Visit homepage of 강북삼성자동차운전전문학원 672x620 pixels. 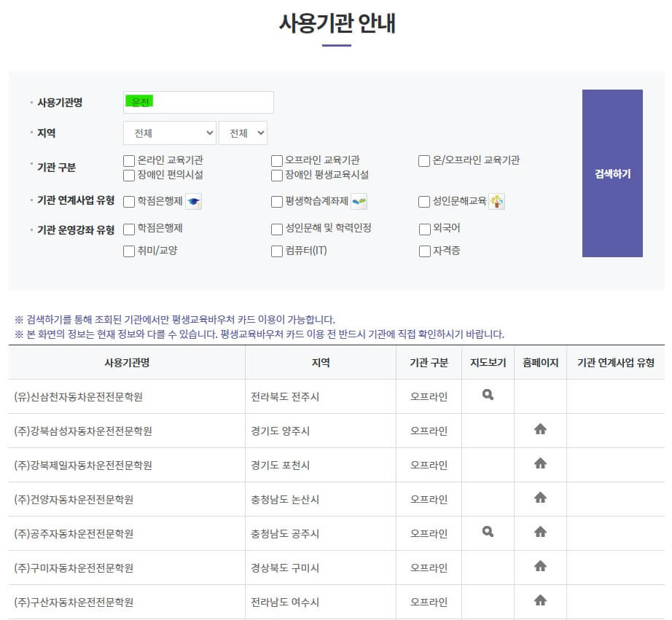coord(540,431)
